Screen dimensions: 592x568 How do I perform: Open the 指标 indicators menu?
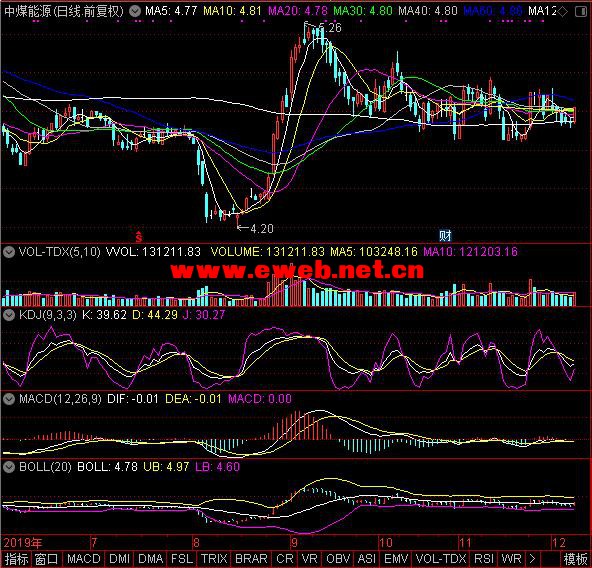pos(16,559)
